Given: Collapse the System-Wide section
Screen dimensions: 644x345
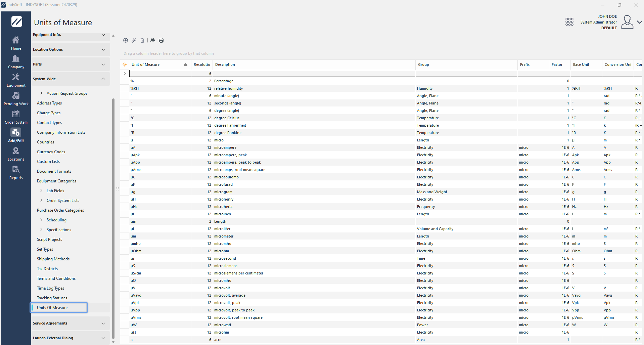Looking at the screenshot, I should [71, 79].
